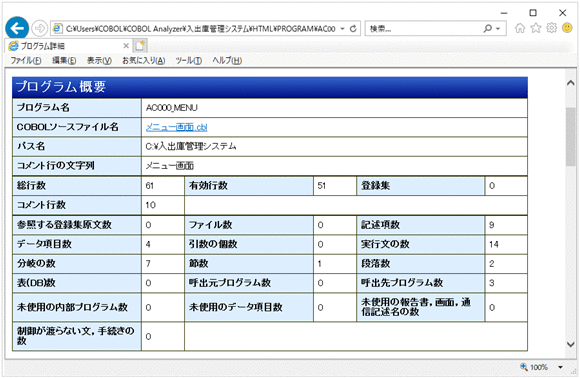Refresh the page with reload icon
The image size is (580, 378).
tap(353, 28)
